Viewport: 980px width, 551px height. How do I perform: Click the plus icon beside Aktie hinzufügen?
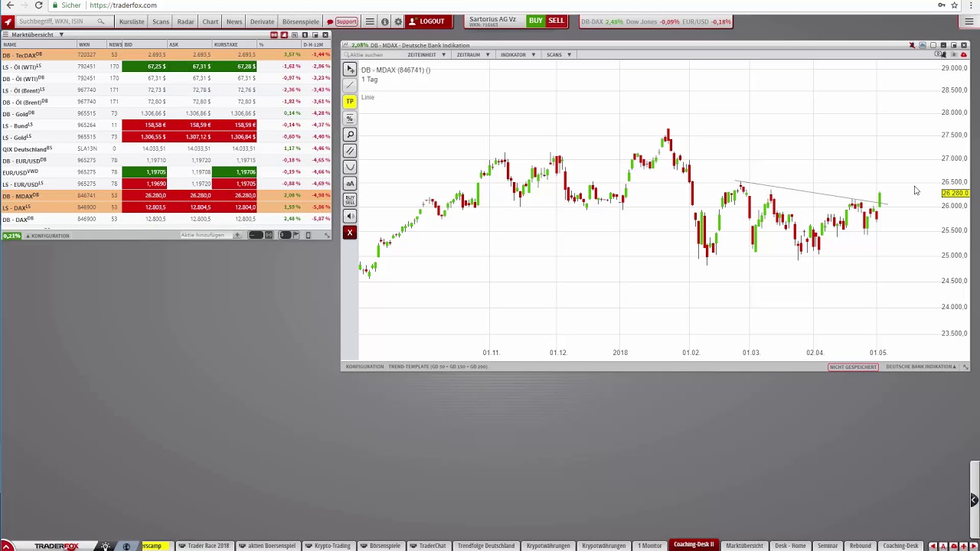[x=237, y=235]
